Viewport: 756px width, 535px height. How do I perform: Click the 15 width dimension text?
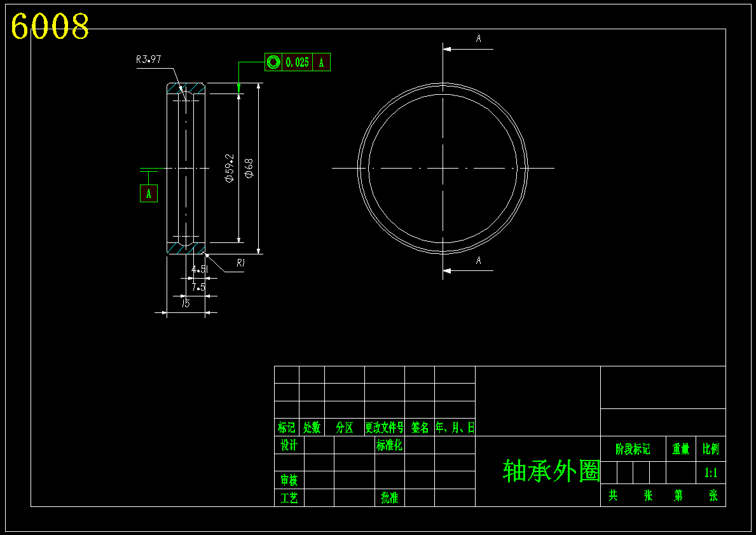(186, 303)
